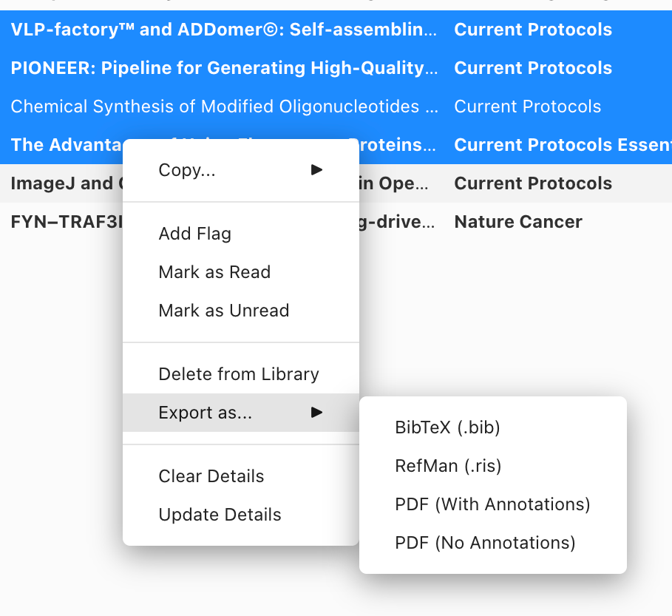Select Chemical Synthesis of Modified Oligonucleotides row
This screenshot has height=616, width=672.
tap(223, 106)
